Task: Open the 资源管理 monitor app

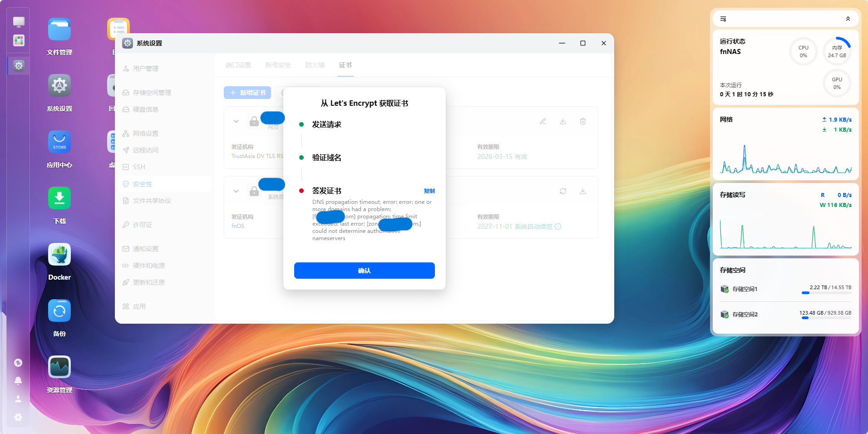Action: (x=59, y=367)
